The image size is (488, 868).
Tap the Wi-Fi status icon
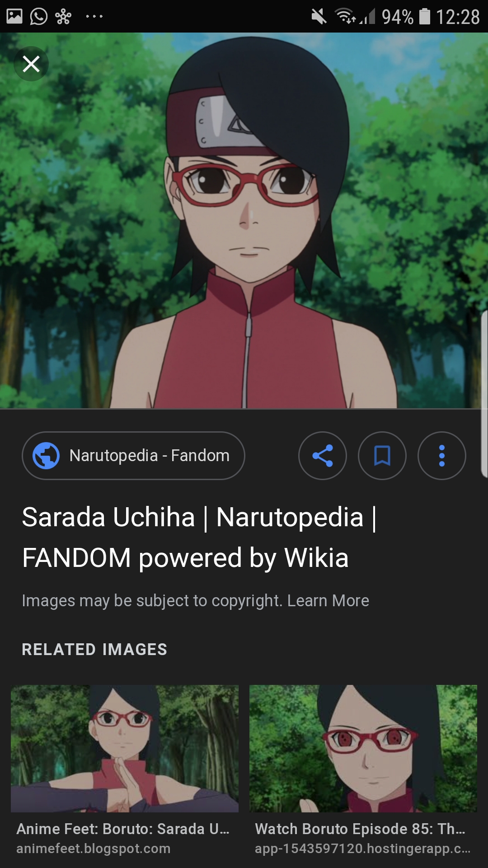coord(346,16)
